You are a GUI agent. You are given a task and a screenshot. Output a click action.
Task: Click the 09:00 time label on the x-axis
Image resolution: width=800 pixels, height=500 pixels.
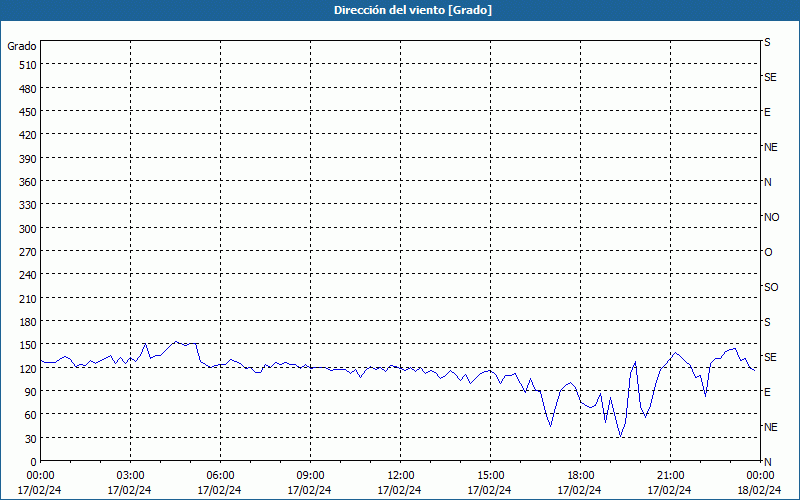tap(310, 476)
